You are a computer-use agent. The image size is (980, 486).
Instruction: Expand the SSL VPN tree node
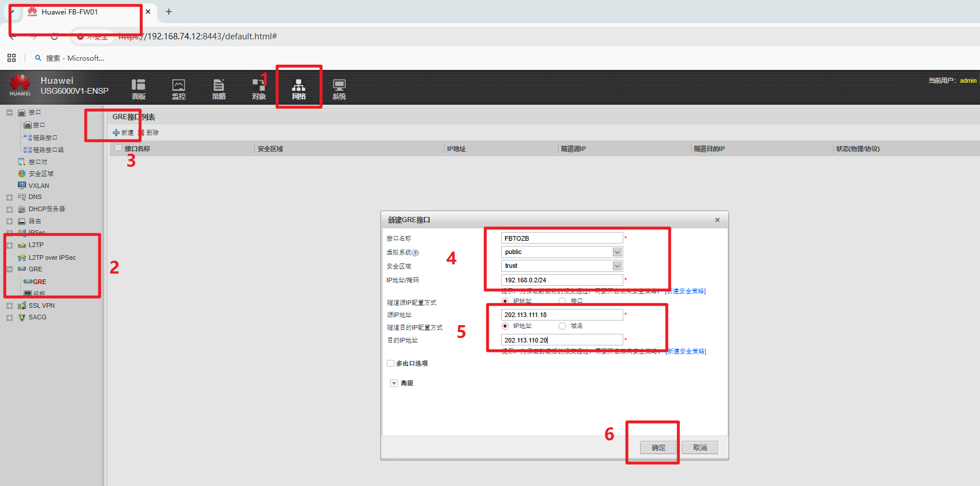click(9, 305)
